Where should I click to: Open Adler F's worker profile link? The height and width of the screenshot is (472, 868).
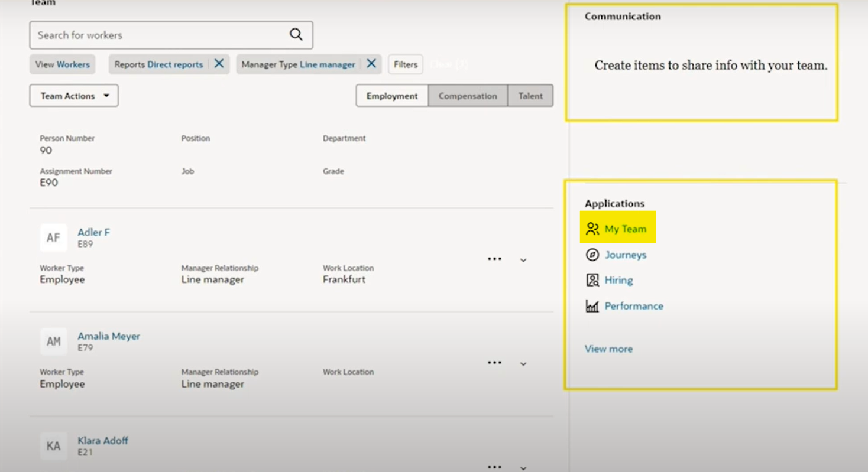click(x=93, y=232)
